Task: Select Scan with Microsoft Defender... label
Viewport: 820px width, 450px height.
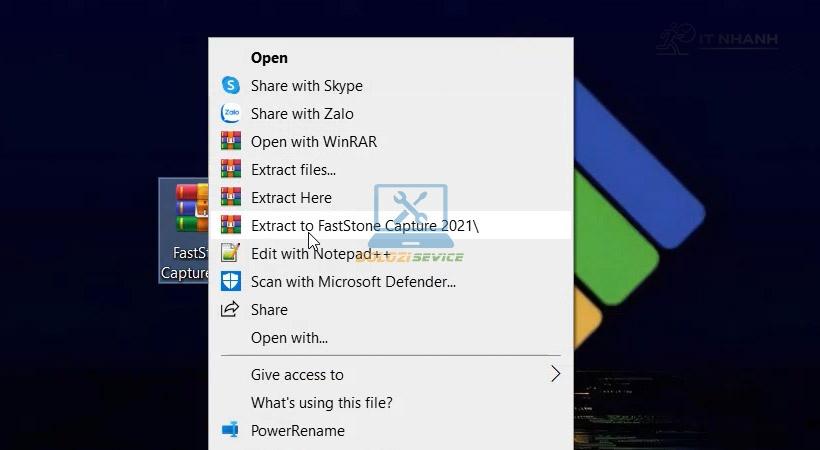Action: (x=353, y=282)
